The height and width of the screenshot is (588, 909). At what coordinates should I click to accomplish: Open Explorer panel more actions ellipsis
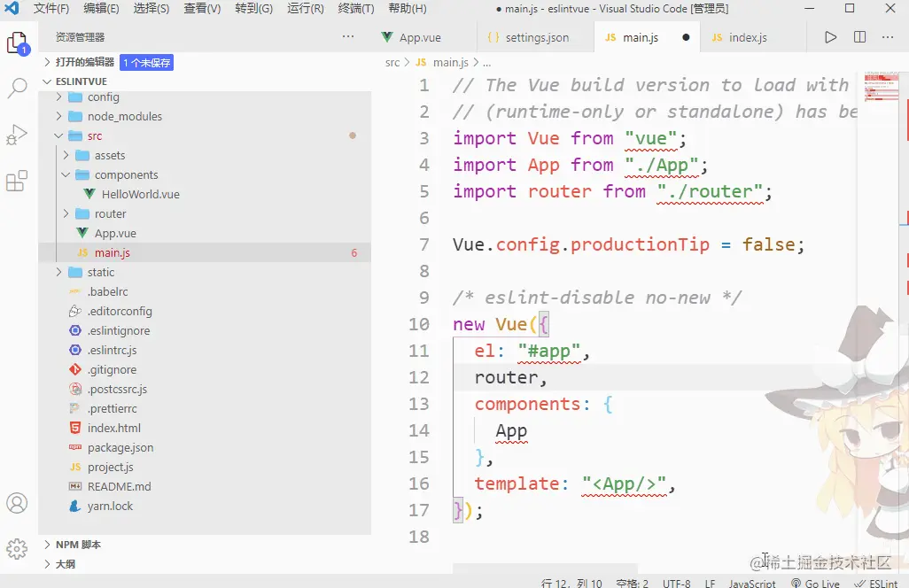coord(348,36)
